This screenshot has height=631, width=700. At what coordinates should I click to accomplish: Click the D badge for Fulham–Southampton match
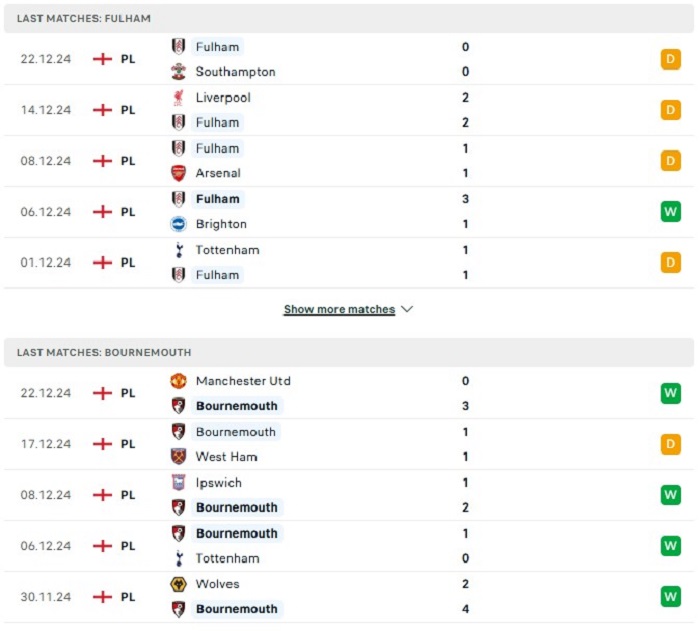pyautogui.click(x=671, y=59)
